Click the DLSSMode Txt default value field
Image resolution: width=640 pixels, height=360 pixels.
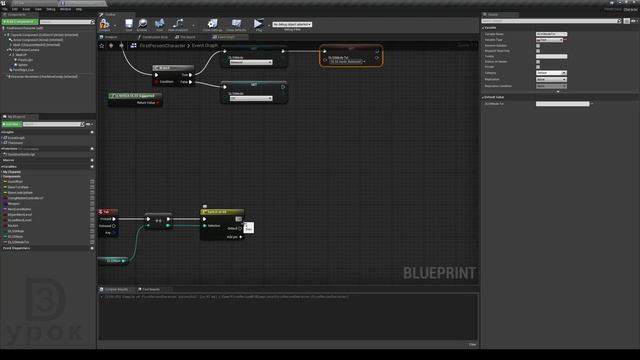point(562,104)
